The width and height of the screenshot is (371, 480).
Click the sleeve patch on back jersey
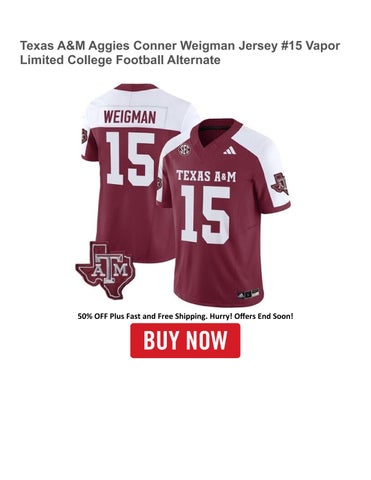coord(84,136)
